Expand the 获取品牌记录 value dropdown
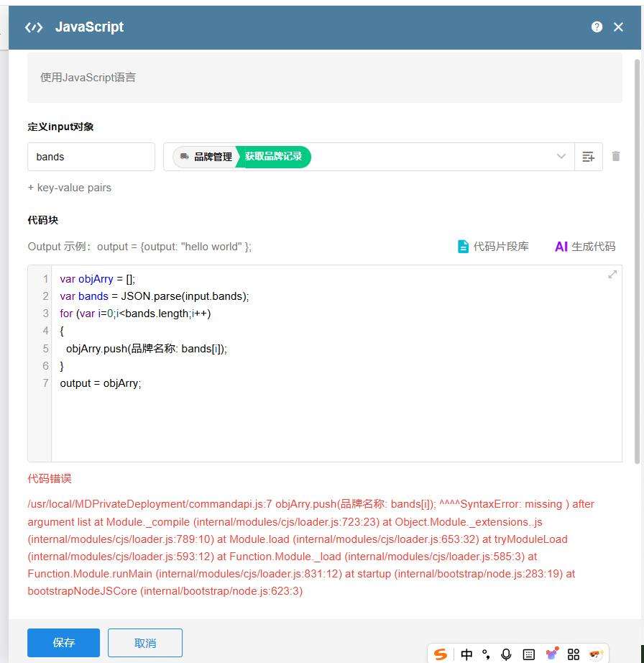Image resolution: width=644 pixels, height=663 pixels. coord(561,157)
